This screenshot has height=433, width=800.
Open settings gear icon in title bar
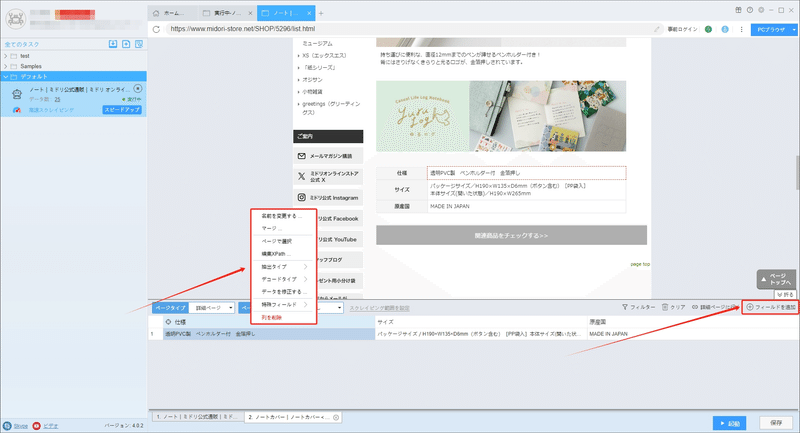click(x=761, y=10)
